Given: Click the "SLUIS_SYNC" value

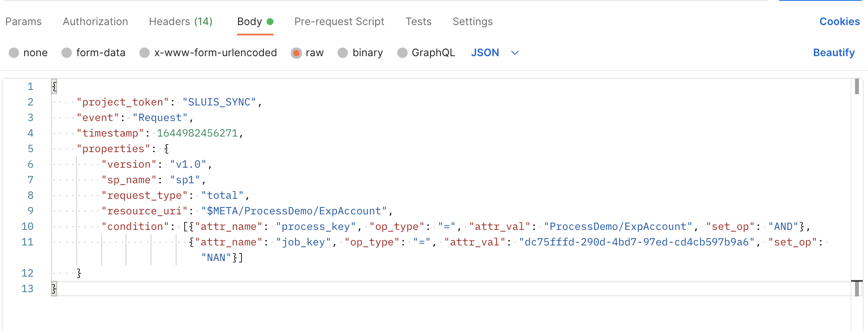Looking at the screenshot, I should point(219,102).
